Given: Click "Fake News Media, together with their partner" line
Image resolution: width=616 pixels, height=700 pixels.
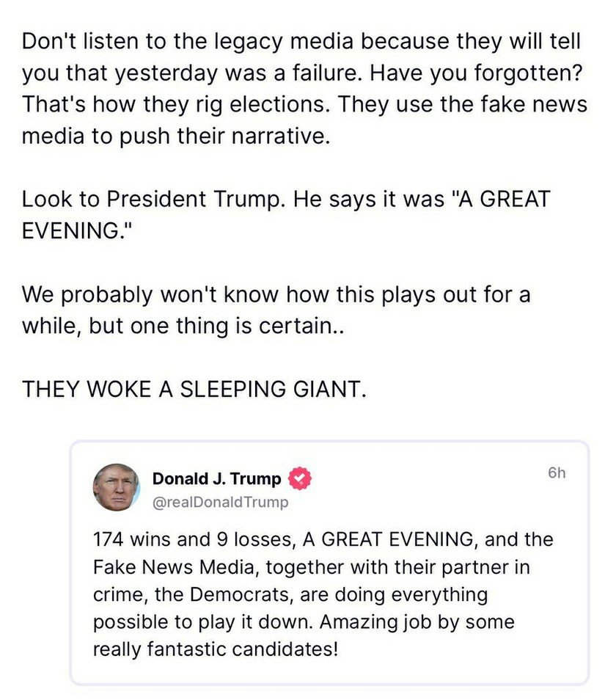Looking at the screenshot, I should click(311, 567).
